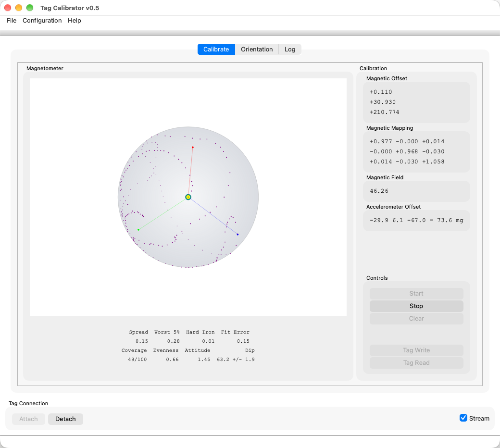Click the blue axis endpoint on the sphere
Image resolution: width=500 pixels, height=448 pixels.
tap(237, 235)
